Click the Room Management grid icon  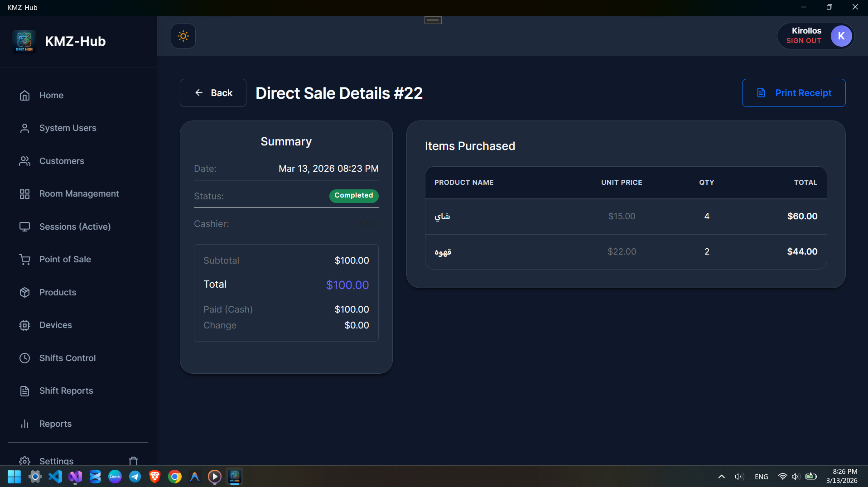(x=24, y=193)
